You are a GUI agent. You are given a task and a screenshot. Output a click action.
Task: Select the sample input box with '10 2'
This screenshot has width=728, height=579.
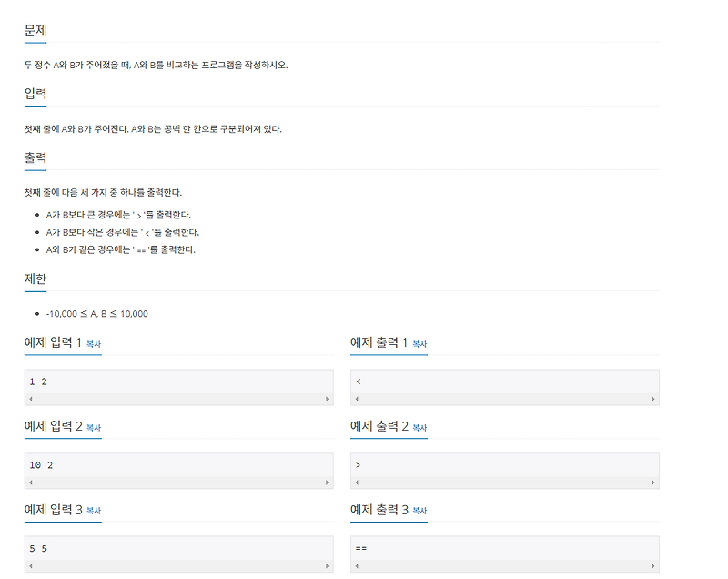(177, 465)
